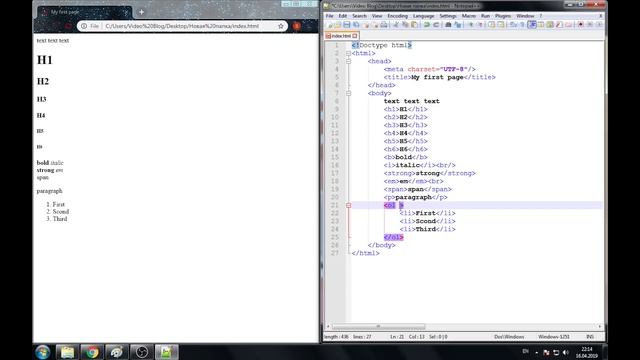Select the 'My first page' Chrome tab
Image resolution: width=640 pixels, height=360 pixels.
84,12
